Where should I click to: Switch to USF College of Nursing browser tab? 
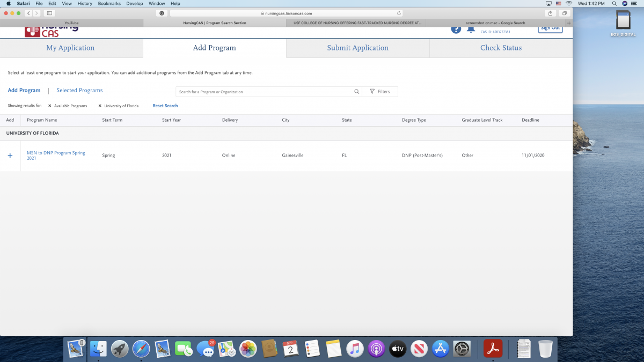pyautogui.click(x=357, y=23)
